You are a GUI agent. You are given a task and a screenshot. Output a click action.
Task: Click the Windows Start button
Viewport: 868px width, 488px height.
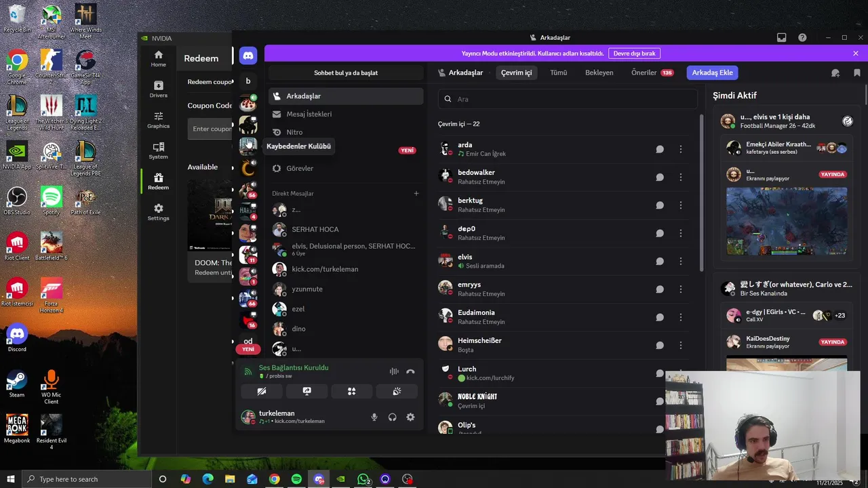(10, 479)
